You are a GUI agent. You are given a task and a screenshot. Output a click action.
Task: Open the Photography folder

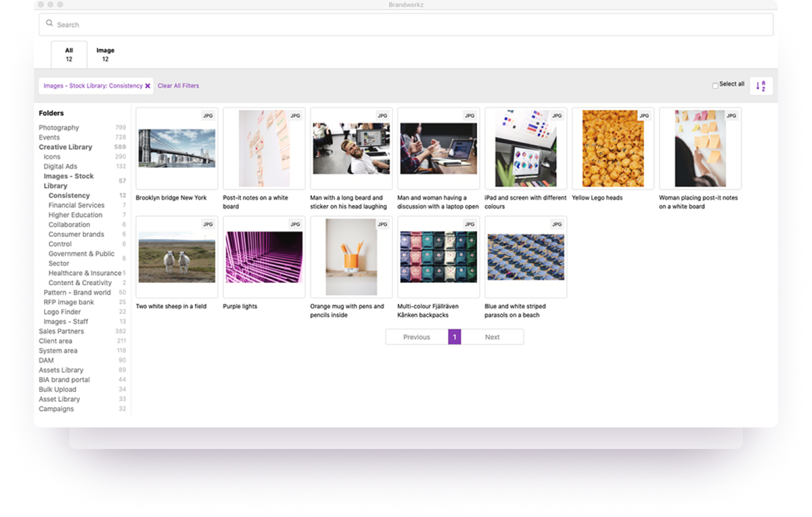59,128
